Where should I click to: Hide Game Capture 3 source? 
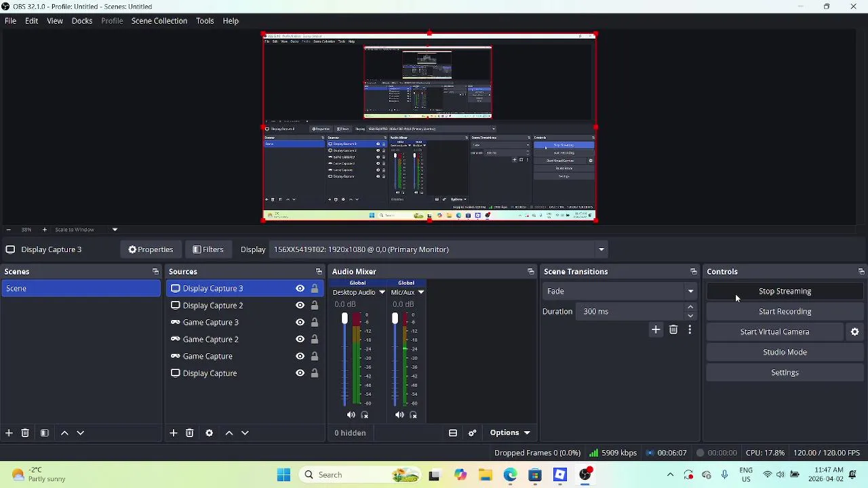[300, 323]
